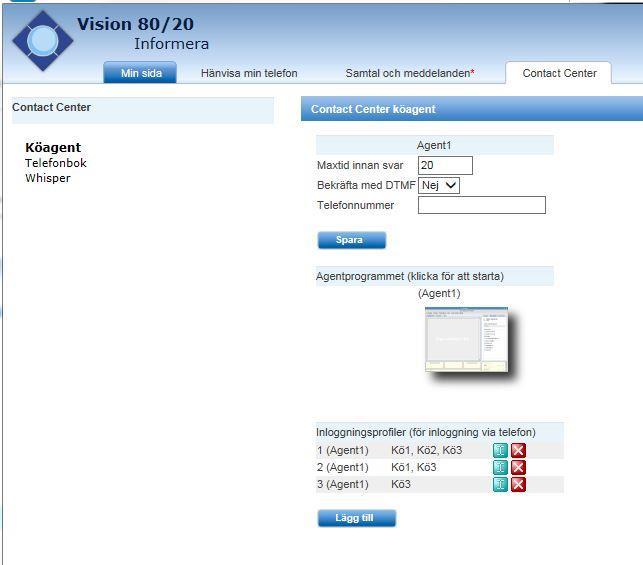Delete login profile 2 (Agent1)
The image size is (643, 565).
(x=518, y=467)
